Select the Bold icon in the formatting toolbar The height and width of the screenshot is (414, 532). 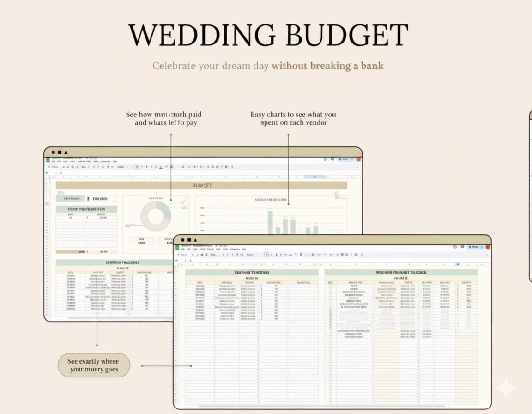tap(276, 255)
